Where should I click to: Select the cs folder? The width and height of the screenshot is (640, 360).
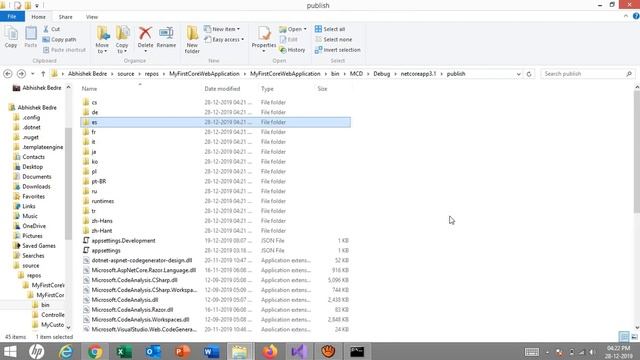(x=216, y=102)
